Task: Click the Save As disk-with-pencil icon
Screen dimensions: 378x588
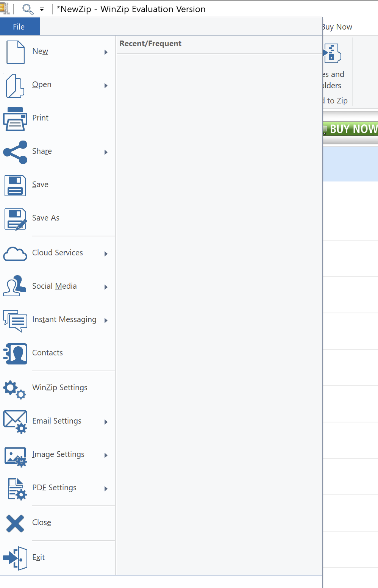Action: click(x=16, y=219)
